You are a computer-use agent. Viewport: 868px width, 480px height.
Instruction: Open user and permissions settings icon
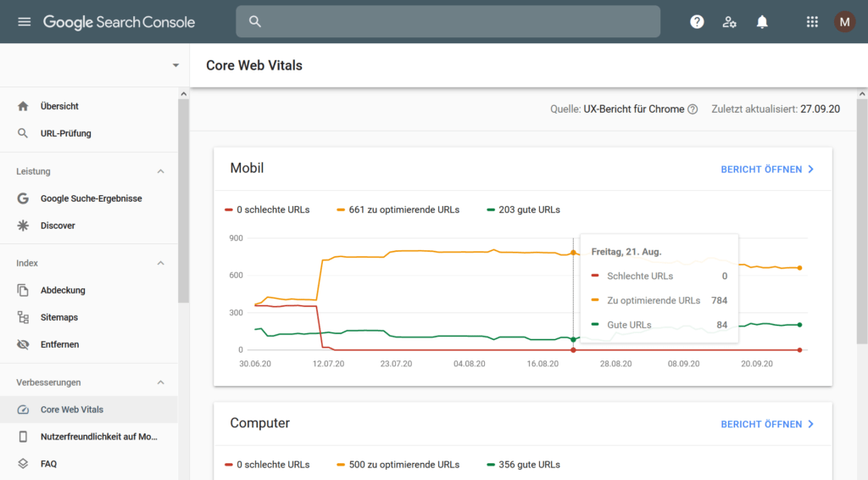(729, 21)
